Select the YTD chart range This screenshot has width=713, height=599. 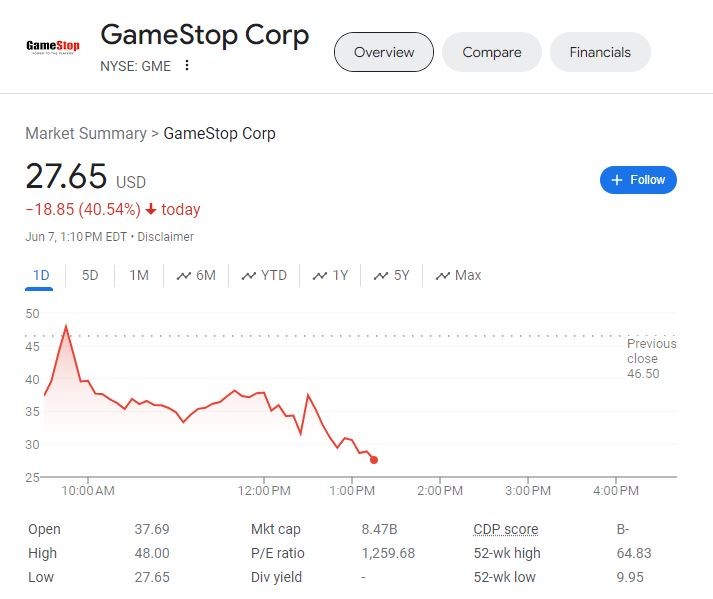tap(263, 275)
